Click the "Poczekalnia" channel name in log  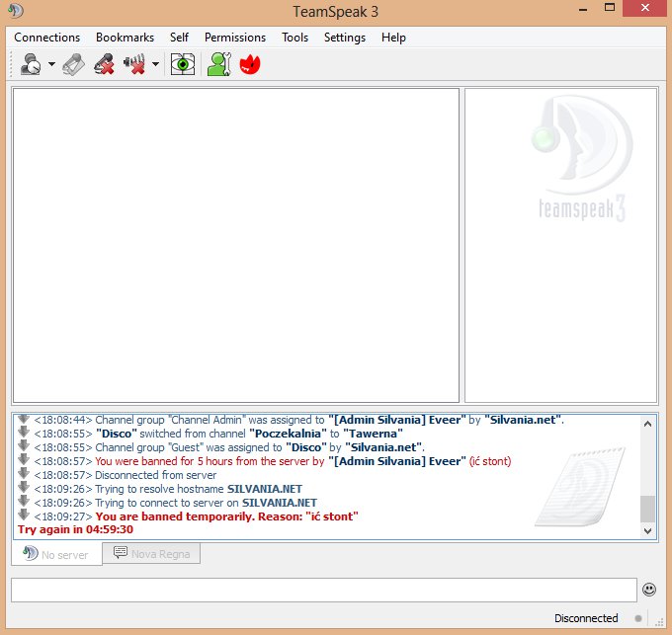[x=288, y=434]
